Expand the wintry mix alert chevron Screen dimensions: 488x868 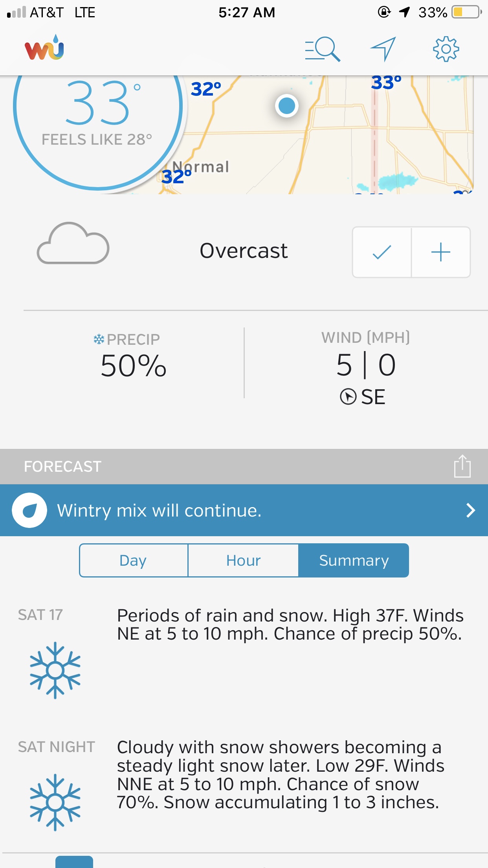470,510
